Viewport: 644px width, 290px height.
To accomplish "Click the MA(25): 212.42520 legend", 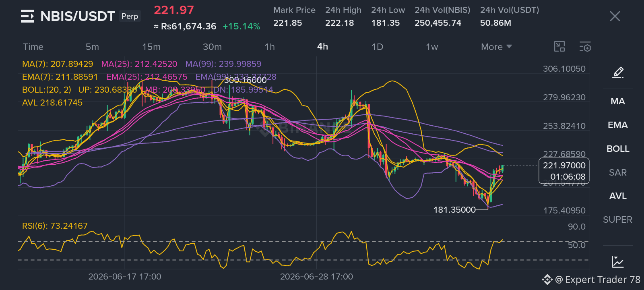I will point(139,64).
